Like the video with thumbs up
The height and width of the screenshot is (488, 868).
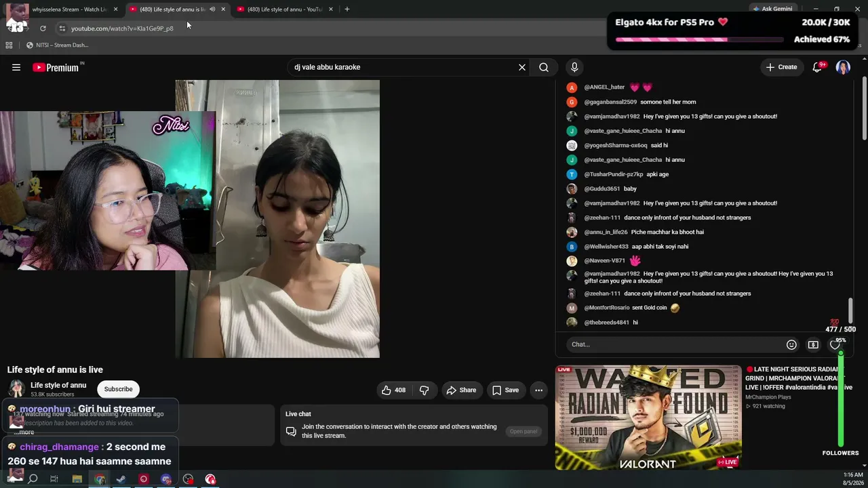click(393, 390)
